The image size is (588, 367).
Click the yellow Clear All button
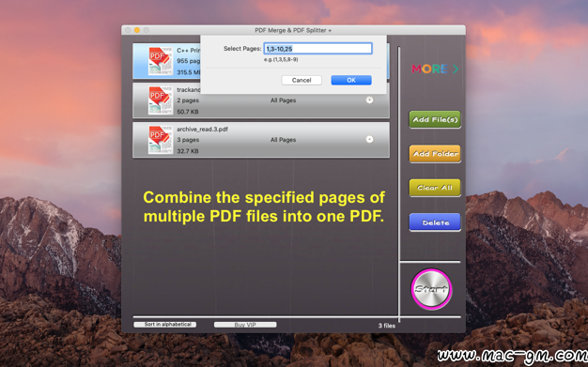pyautogui.click(x=435, y=188)
